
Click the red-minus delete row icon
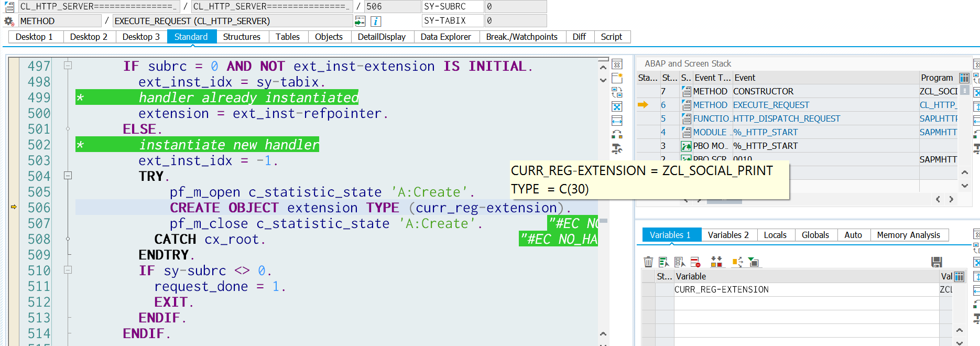pyautogui.click(x=695, y=262)
